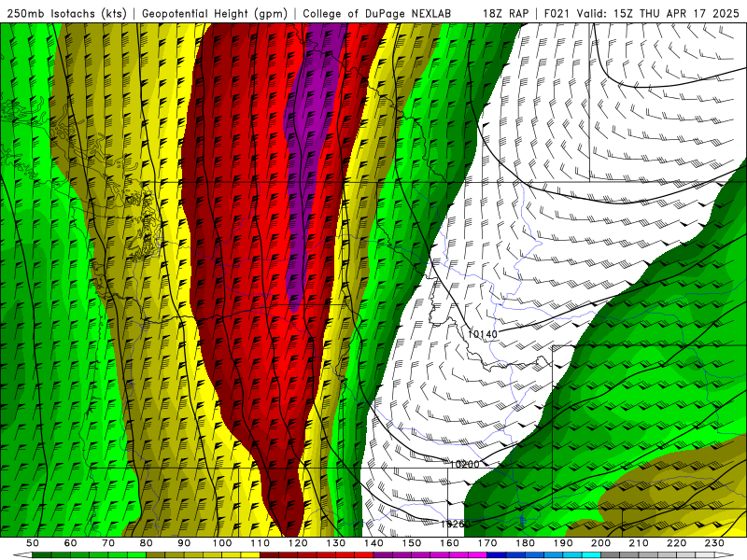This screenshot has width=747, height=560.
Task: Click the 10260 height contour label
Action: coord(456,524)
